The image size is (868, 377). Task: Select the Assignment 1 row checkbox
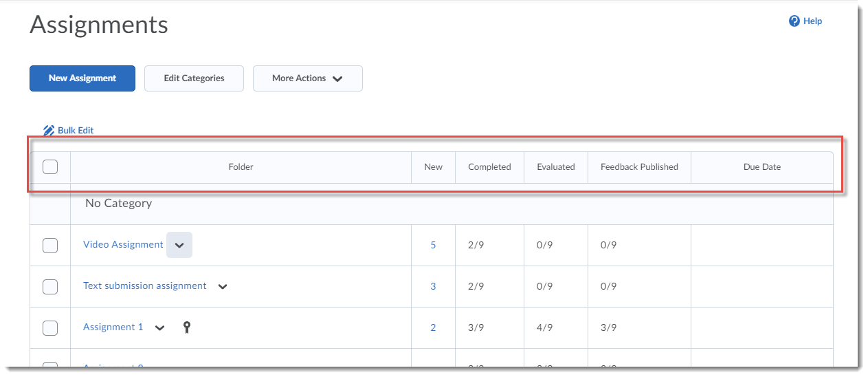50,327
